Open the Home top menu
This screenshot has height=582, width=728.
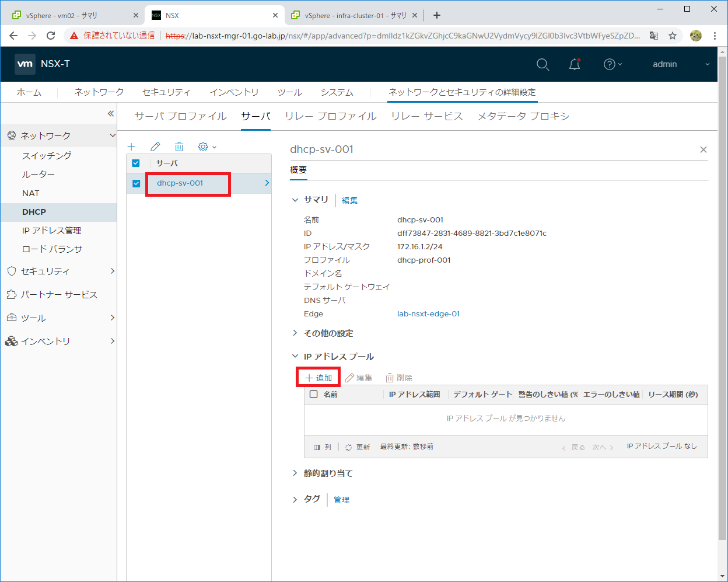click(x=29, y=92)
